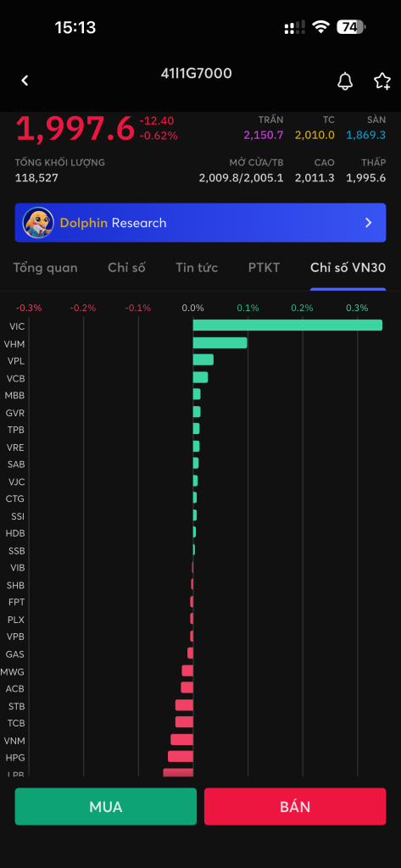This screenshot has height=868, width=401.
Task: Tap the Dolphin Research mascot avatar
Action: pos(38,223)
